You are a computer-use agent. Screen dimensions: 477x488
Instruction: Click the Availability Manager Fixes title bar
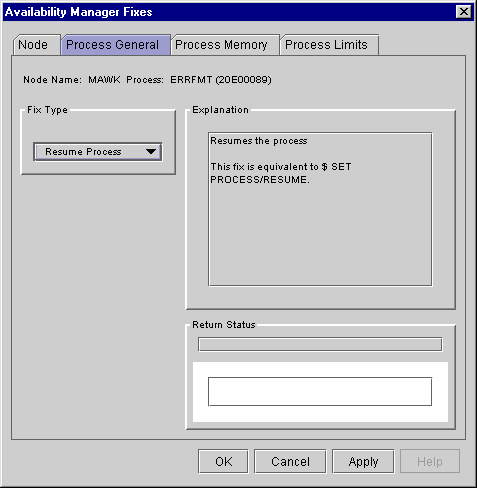[x=228, y=12]
